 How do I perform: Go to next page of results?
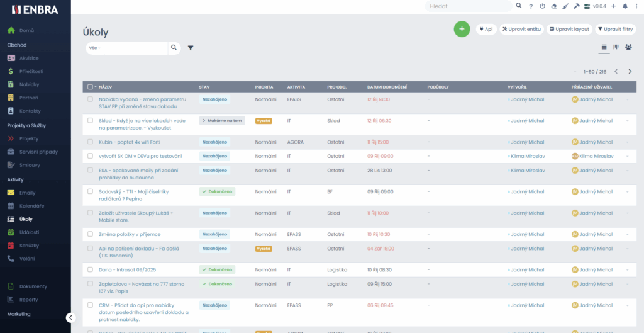630,72
